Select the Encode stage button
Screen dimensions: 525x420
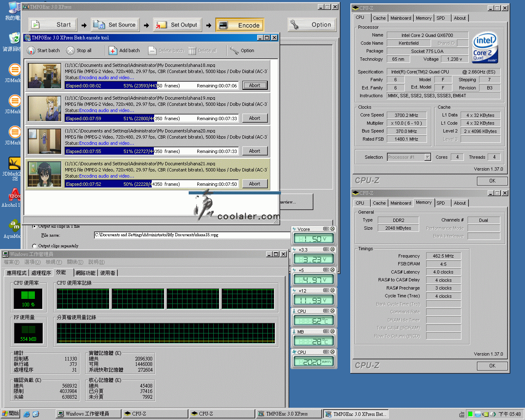point(240,25)
